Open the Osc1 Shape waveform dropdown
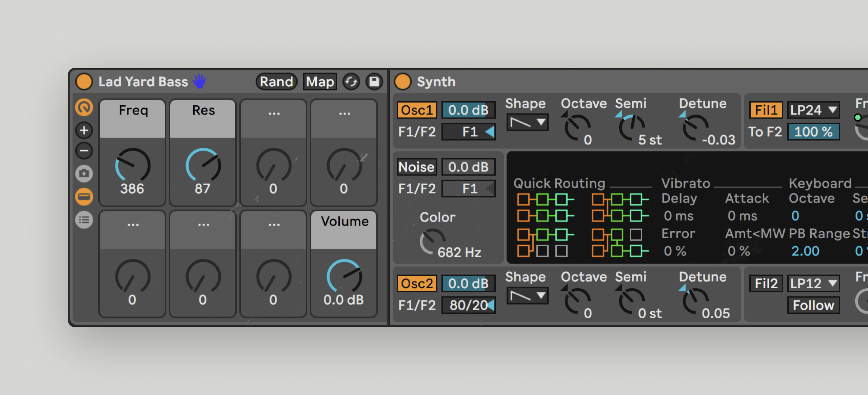Viewport: 868px width, 395px height. (527, 122)
